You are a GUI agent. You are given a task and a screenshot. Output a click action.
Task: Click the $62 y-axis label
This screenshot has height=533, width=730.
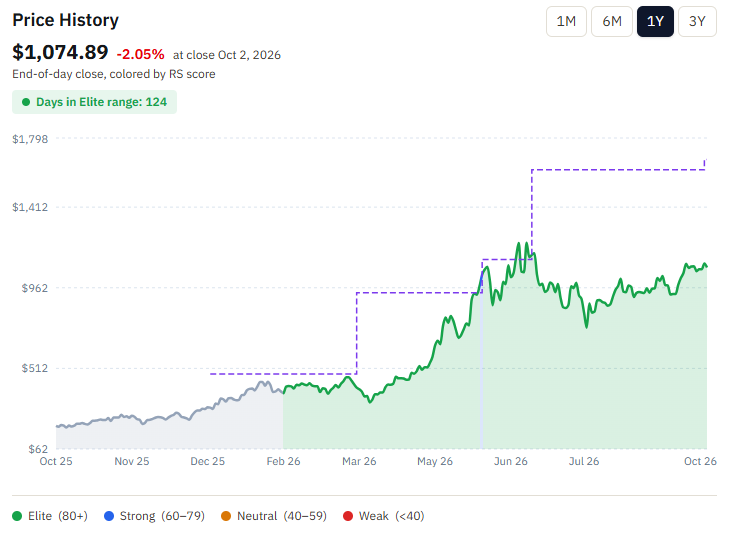[38, 449]
